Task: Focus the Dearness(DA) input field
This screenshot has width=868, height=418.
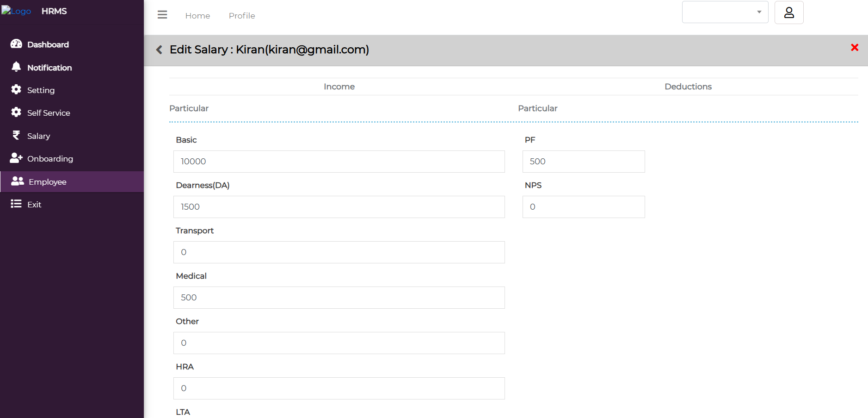Action: 339,207
